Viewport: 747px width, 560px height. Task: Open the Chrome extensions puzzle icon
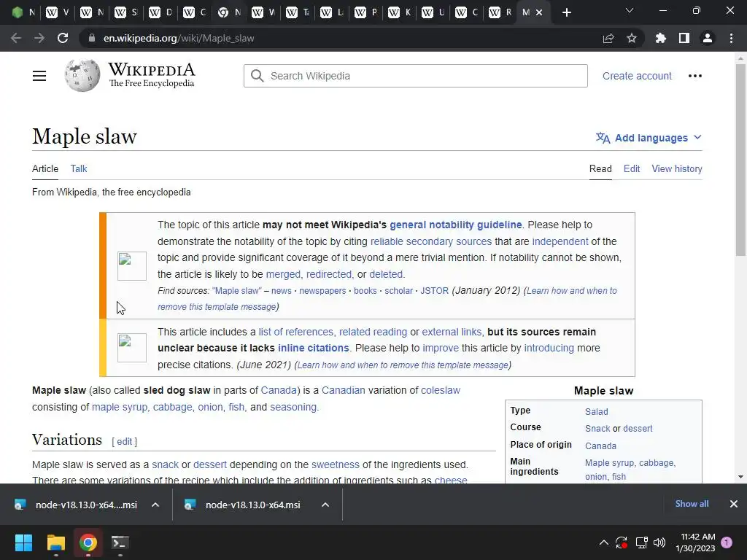(x=661, y=38)
